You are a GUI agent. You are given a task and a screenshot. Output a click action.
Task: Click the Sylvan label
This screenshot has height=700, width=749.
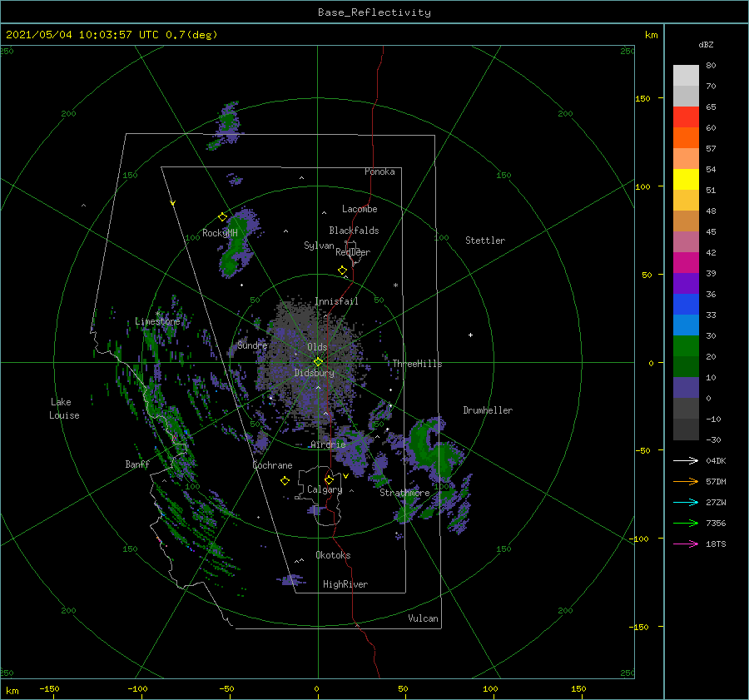click(319, 246)
